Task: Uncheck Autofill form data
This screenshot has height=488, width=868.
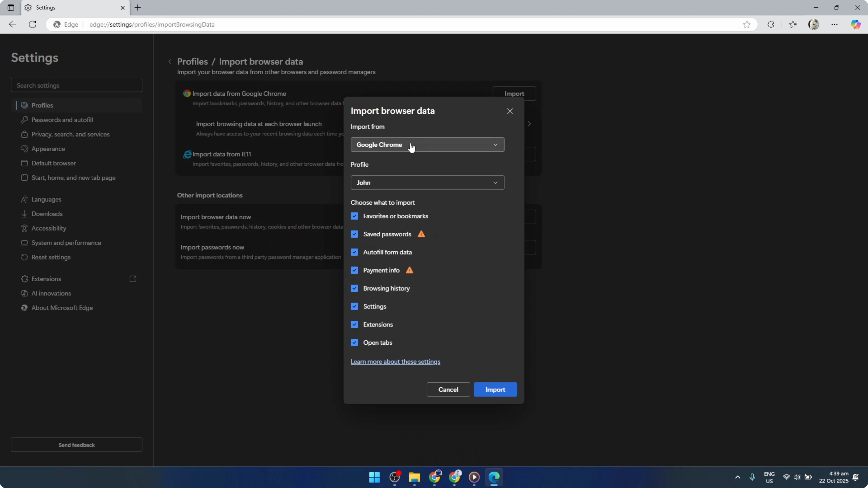Action: pyautogui.click(x=355, y=252)
